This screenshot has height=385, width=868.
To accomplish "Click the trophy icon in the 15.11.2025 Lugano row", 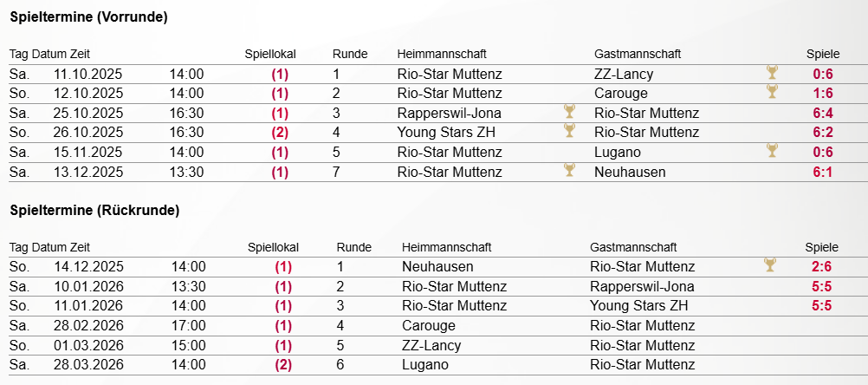I will [773, 151].
